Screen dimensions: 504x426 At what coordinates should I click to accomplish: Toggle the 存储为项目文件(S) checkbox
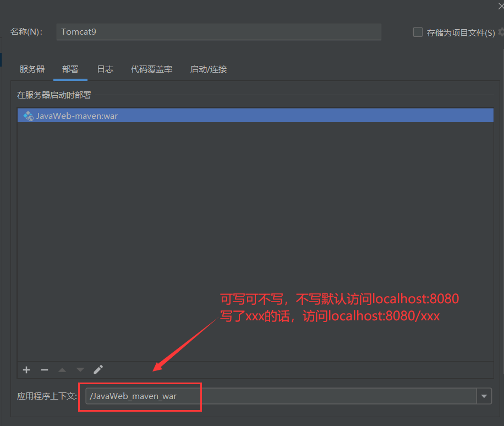coord(418,32)
